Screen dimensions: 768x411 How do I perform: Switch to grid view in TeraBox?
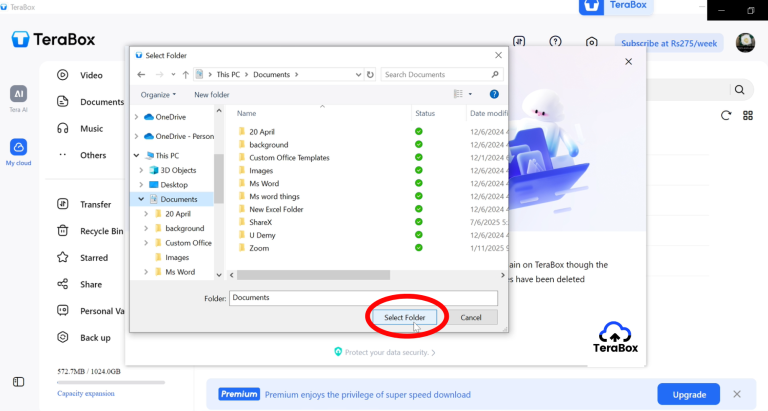click(x=747, y=116)
